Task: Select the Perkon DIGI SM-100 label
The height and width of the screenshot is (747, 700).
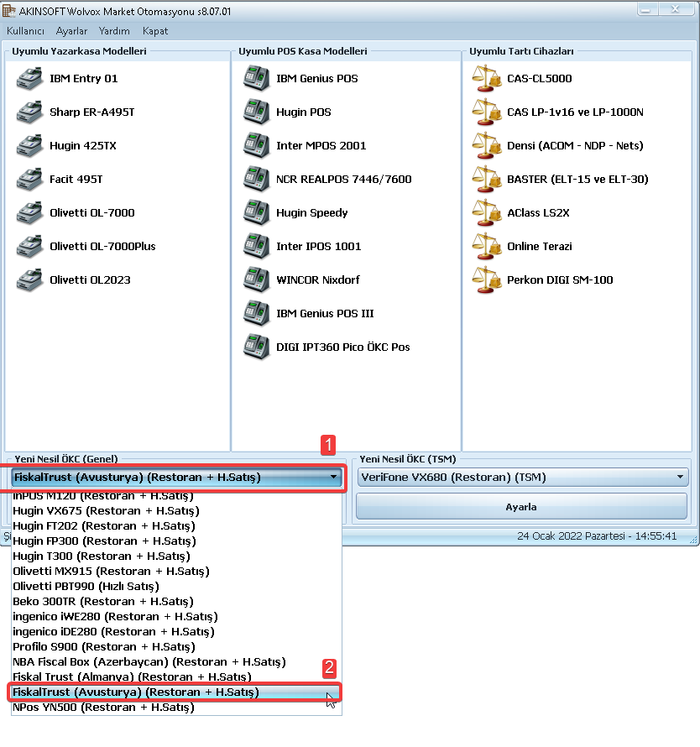Action: tap(560, 280)
